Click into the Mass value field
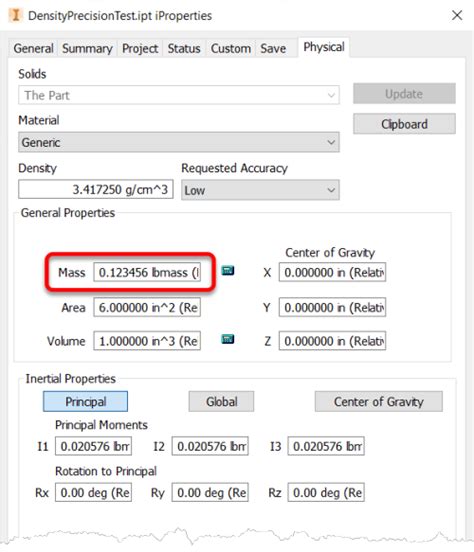474x552 pixels. click(147, 272)
